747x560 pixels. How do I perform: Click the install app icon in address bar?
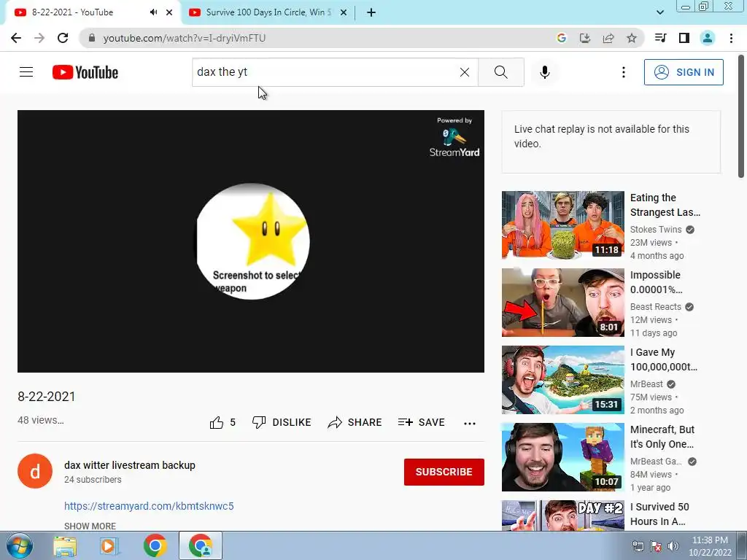pos(585,38)
